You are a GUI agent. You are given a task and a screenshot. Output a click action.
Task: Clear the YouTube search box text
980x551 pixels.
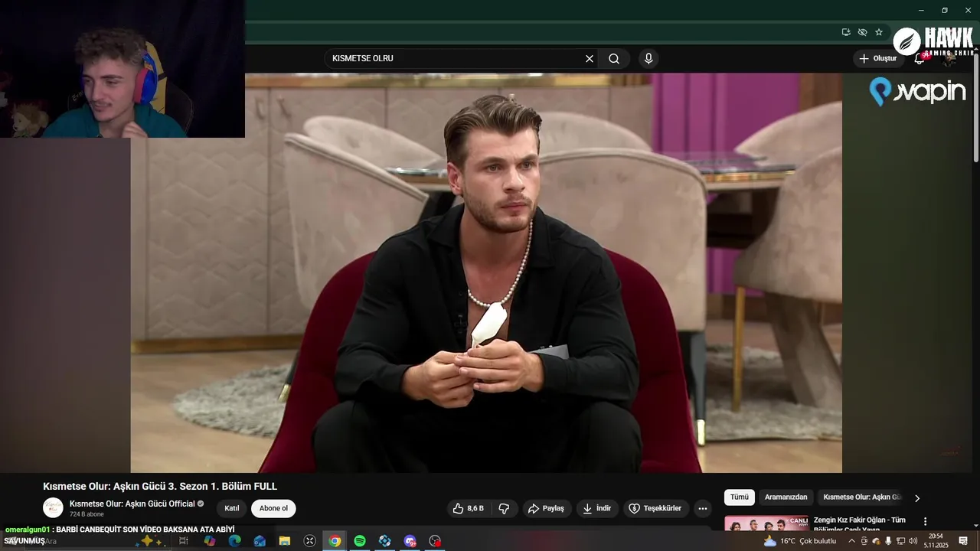coord(590,59)
